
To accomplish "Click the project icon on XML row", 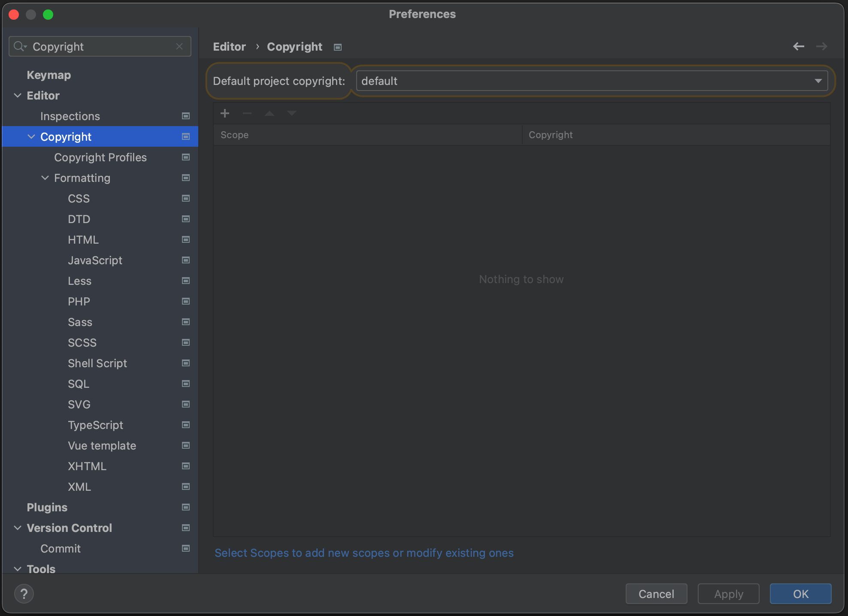I will click(x=186, y=486).
